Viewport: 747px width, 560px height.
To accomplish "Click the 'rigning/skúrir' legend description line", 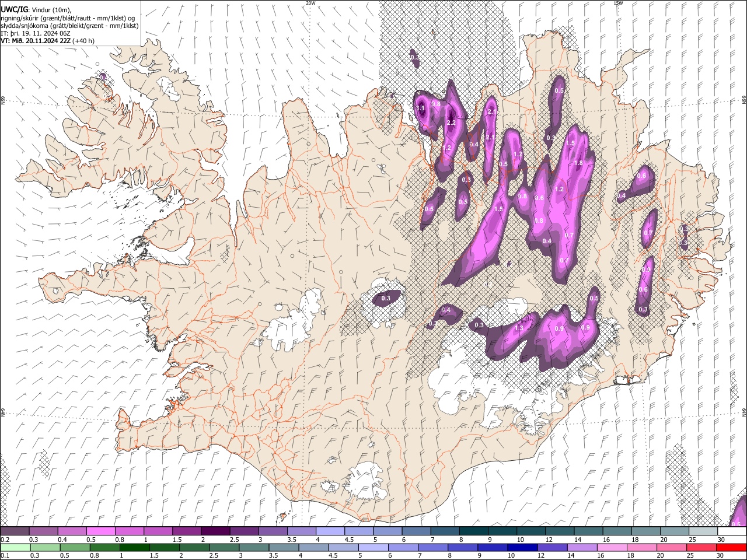I will 68,18.
